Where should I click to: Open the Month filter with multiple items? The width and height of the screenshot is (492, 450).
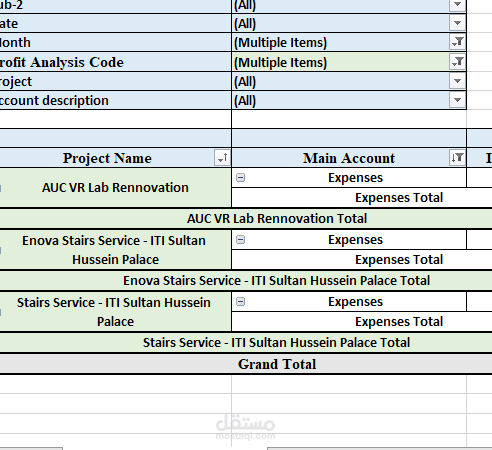tap(457, 42)
